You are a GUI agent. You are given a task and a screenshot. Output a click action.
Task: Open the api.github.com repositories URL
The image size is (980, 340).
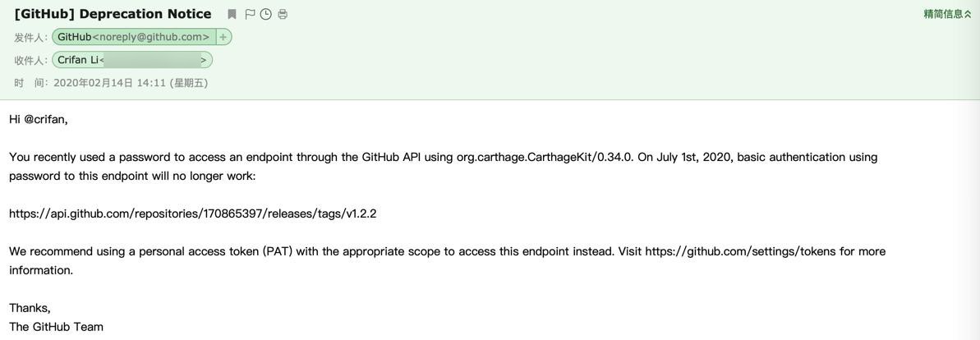coord(192,214)
